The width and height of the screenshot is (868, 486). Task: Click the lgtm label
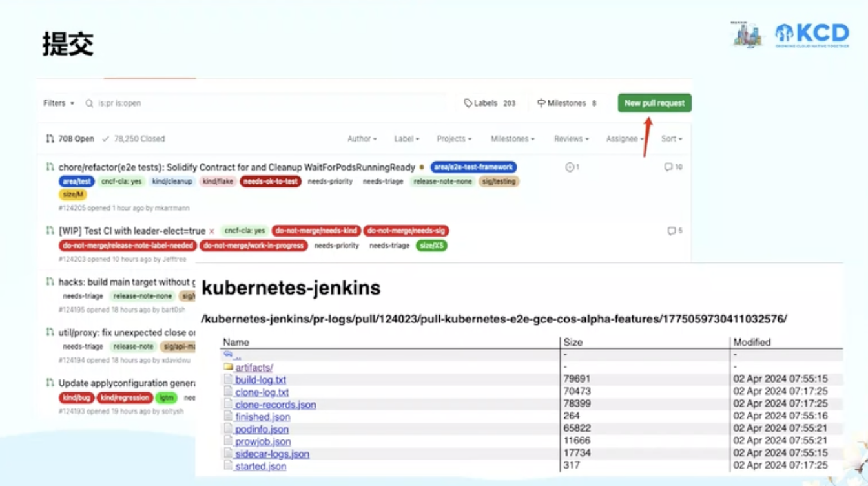tap(167, 397)
